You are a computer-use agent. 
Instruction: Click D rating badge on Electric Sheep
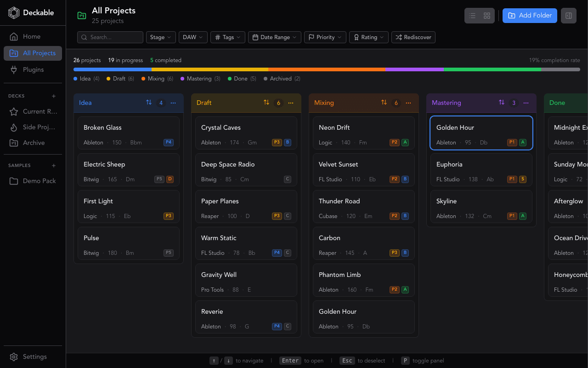170,179
